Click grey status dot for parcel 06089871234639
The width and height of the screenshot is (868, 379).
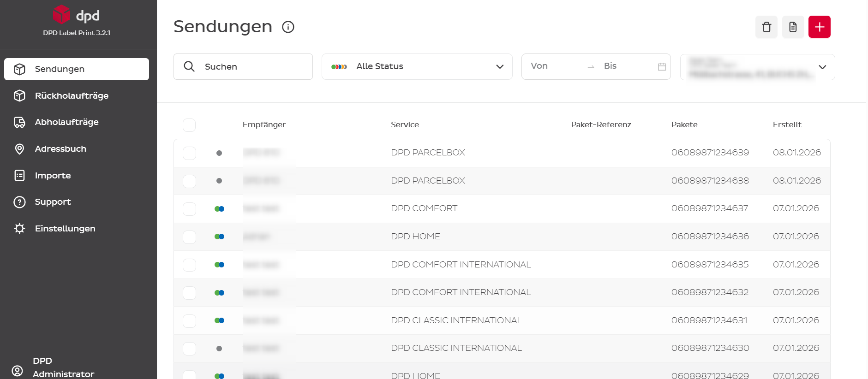(219, 153)
